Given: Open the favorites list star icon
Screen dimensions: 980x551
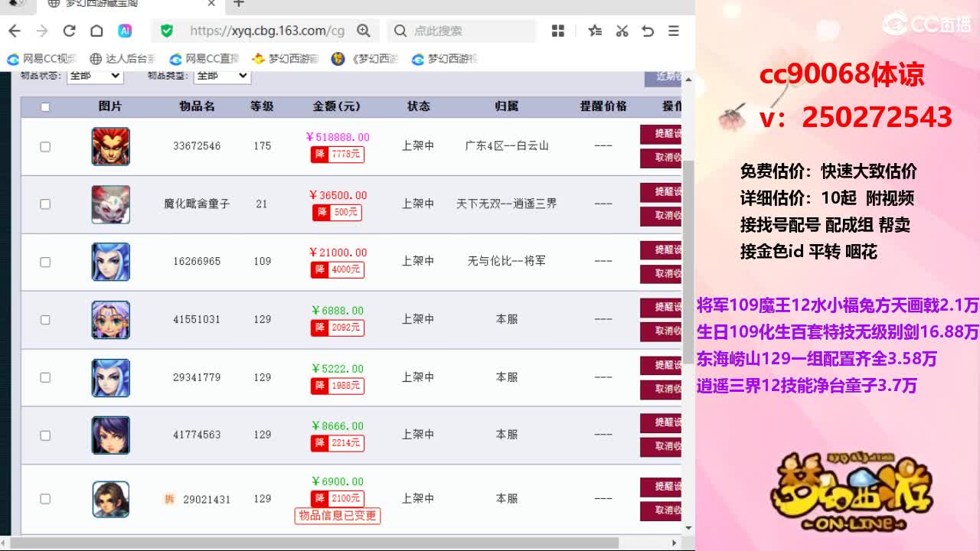Looking at the screenshot, I should tap(595, 31).
